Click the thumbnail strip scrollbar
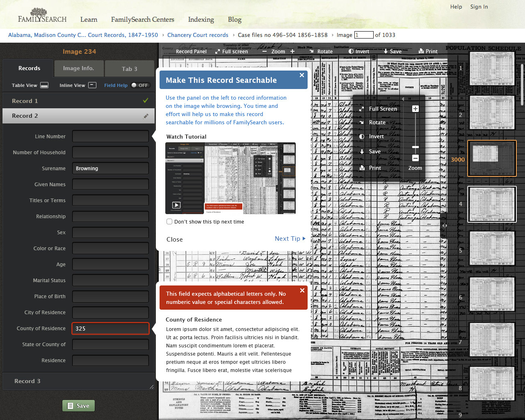This screenshot has height=420, width=525. 522,84
